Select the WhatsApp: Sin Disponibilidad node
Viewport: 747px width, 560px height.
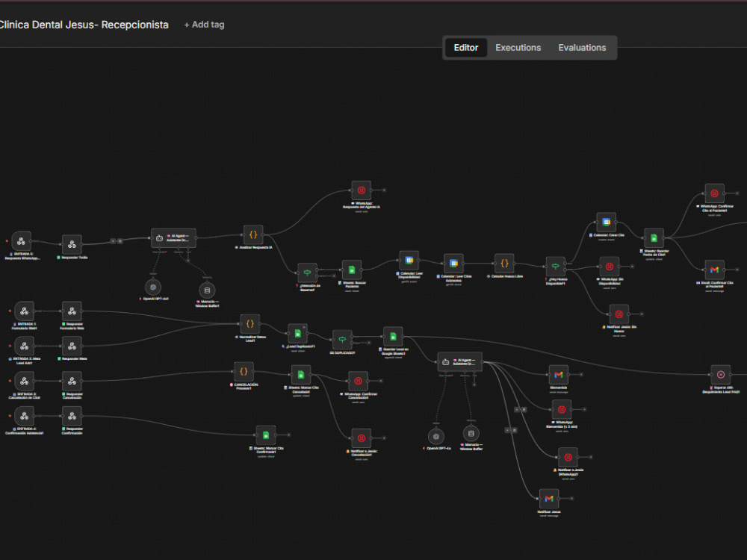click(x=610, y=267)
